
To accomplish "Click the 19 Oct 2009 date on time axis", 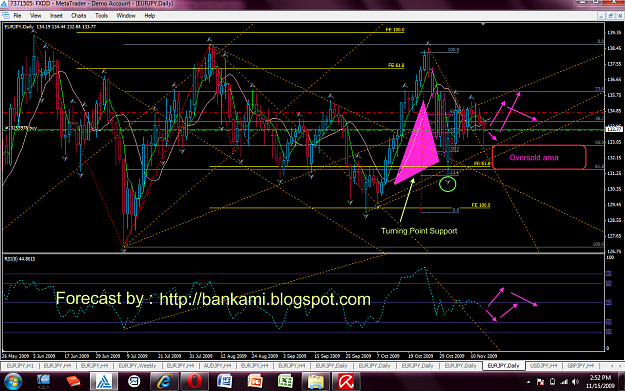I will pyautogui.click(x=420, y=356).
